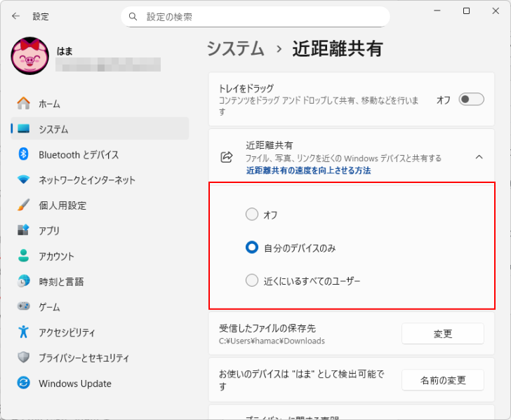Click the 受信したファイルの保存先 label
The height and width of the screenshot is (420, 511).
[x=267, y=328]
